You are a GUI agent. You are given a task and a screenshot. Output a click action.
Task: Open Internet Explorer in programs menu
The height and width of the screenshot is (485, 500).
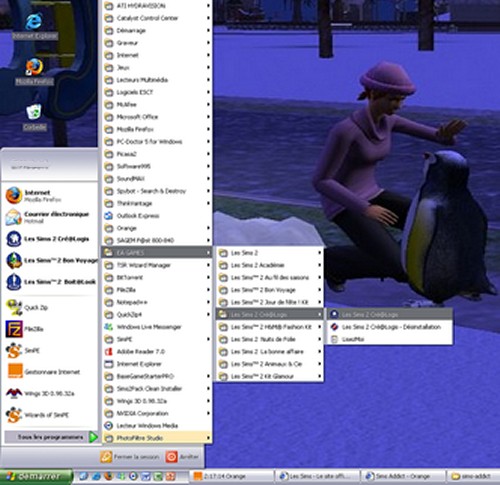pyautogui.click(x=157, y=364)
